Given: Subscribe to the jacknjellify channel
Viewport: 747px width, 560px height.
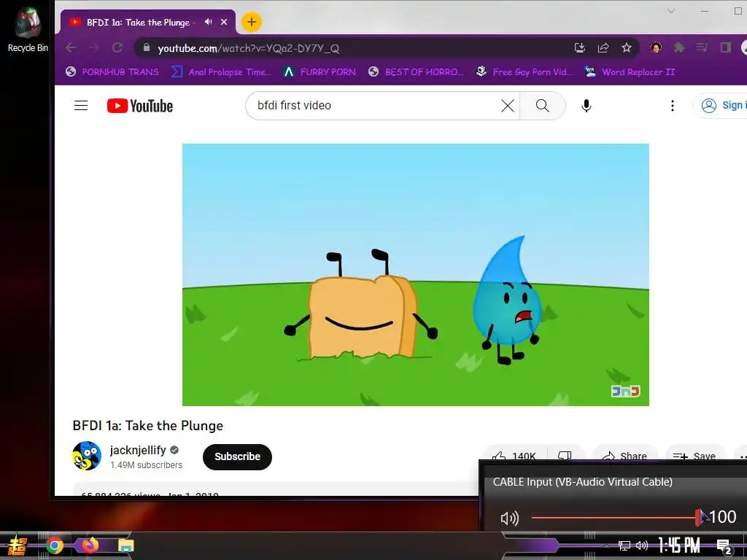Looking at the screenshot, I should (x=237, y=456).
